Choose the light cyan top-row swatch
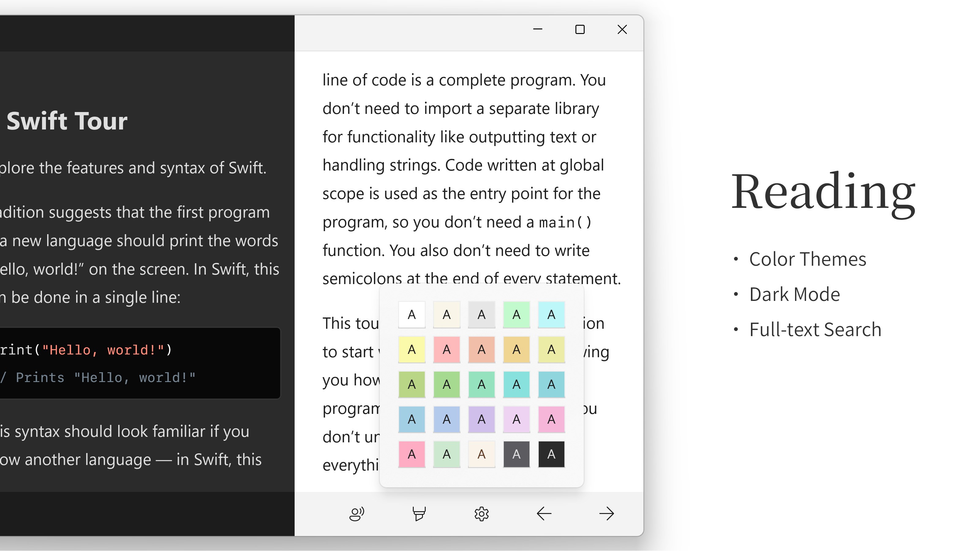Viewport: 980px width, 551px height. click(x=551, y=314)
